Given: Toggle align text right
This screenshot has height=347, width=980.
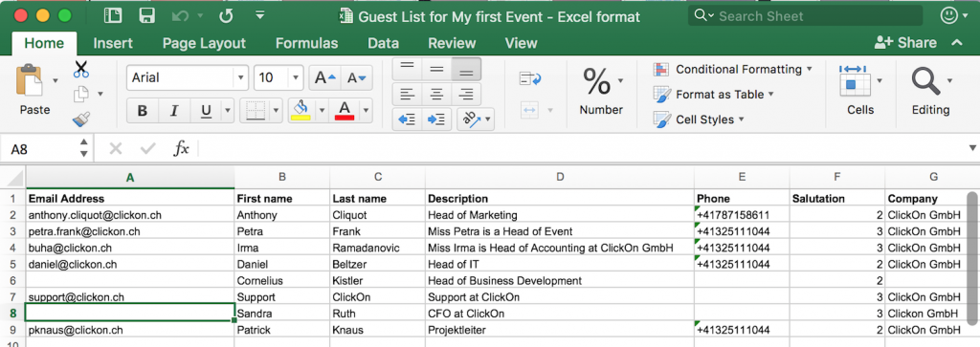Looking at the screenshot, I should [x=466, y=95].
